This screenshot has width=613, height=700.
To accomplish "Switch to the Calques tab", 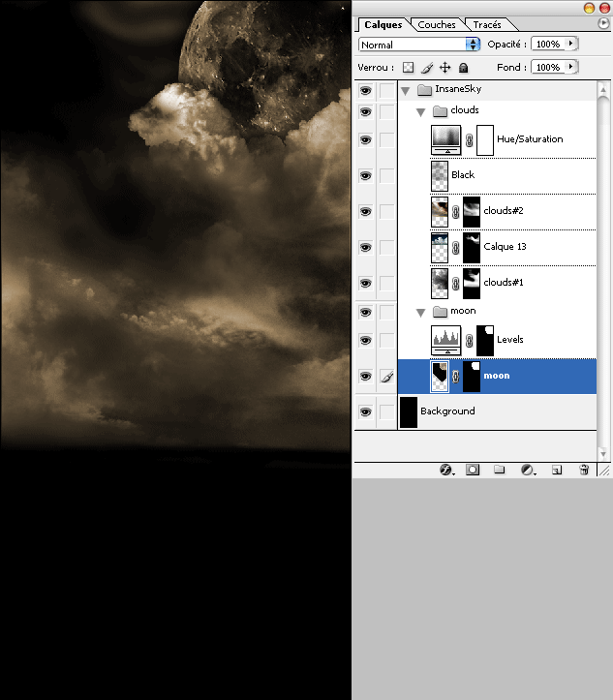I will point(383,24).
